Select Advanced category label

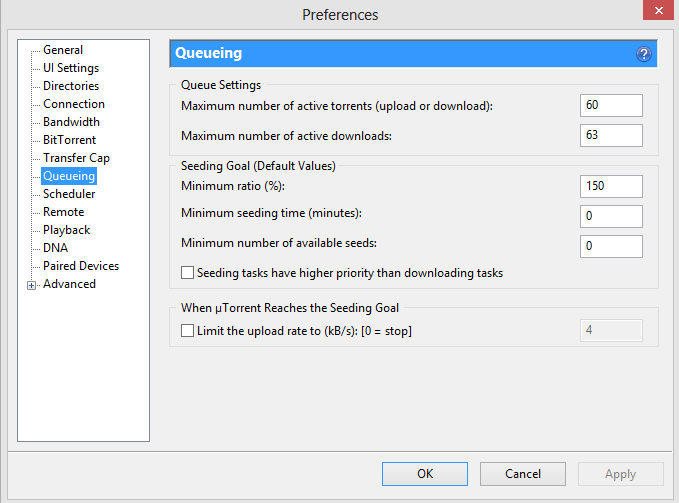click(x=69, y=284)
